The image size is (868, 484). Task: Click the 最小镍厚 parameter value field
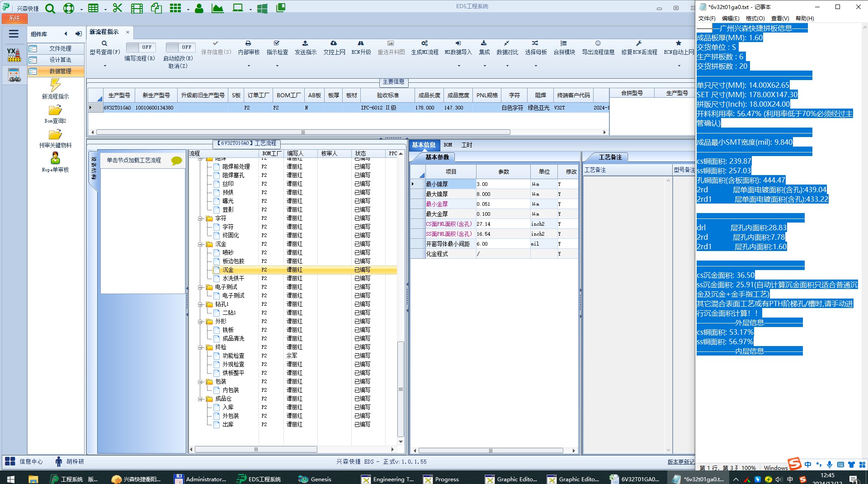point(503,185)
